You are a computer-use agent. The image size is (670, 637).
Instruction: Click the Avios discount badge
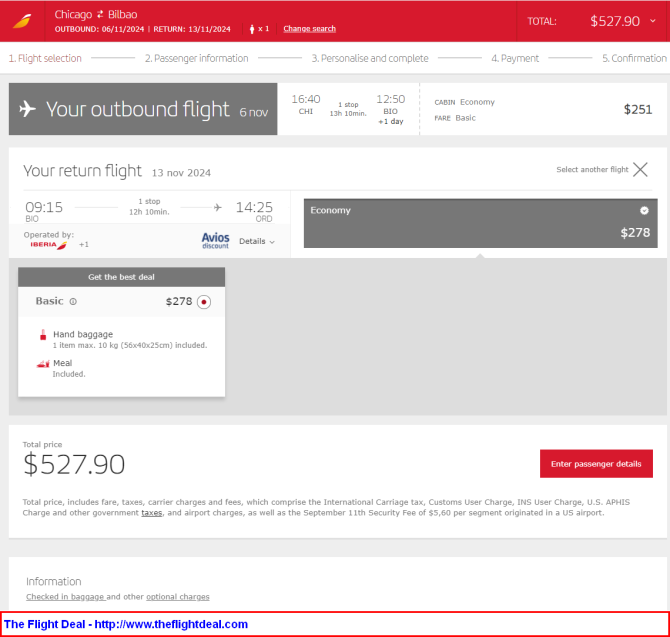coord(215,241)
